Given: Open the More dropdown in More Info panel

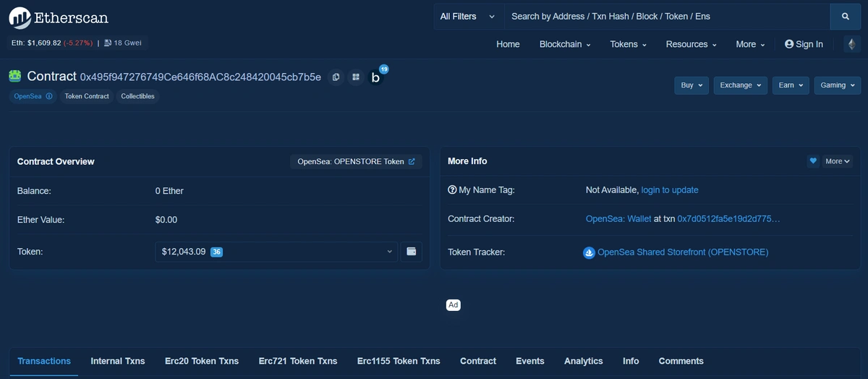Looking at the screenshot, I should click(x=838, y=161).
